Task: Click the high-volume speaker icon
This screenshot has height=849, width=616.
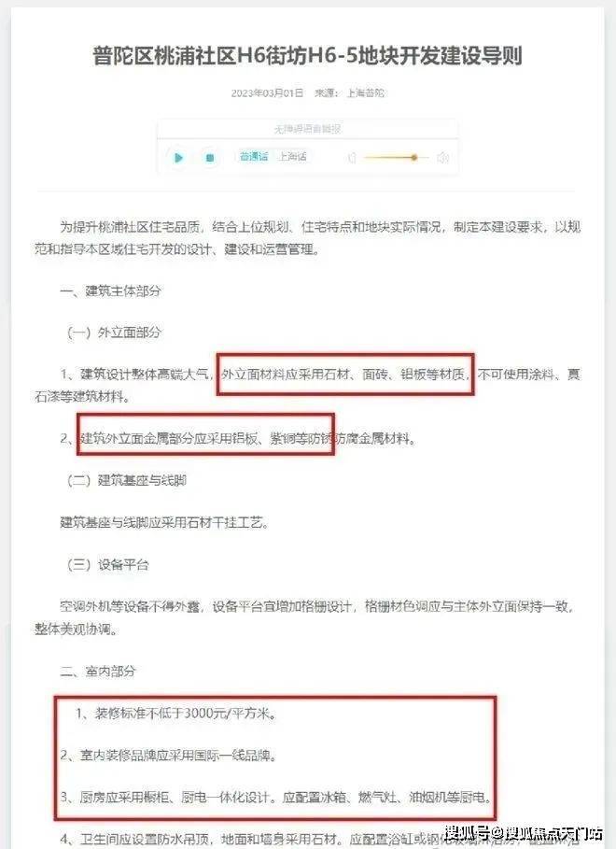Action: point(442,158)
